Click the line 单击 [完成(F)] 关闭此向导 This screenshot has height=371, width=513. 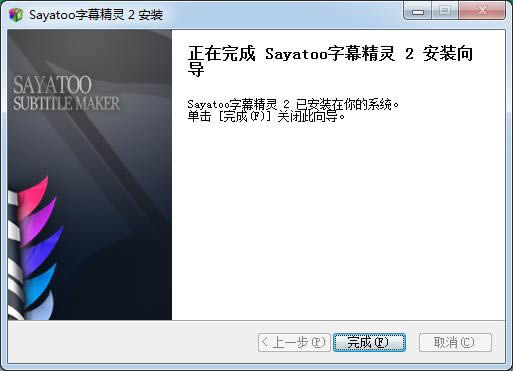(x=266, y=117)
